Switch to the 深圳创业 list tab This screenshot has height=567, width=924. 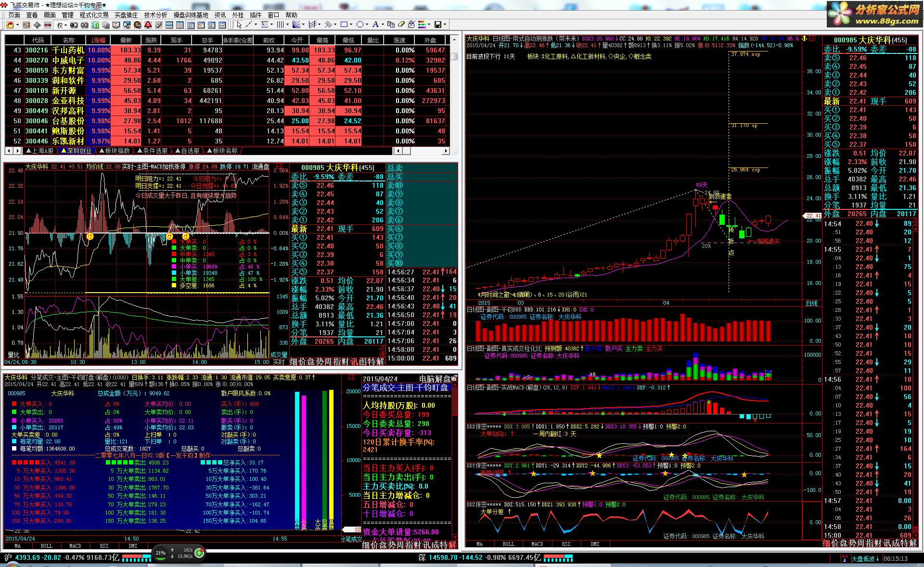pos(76,151)
